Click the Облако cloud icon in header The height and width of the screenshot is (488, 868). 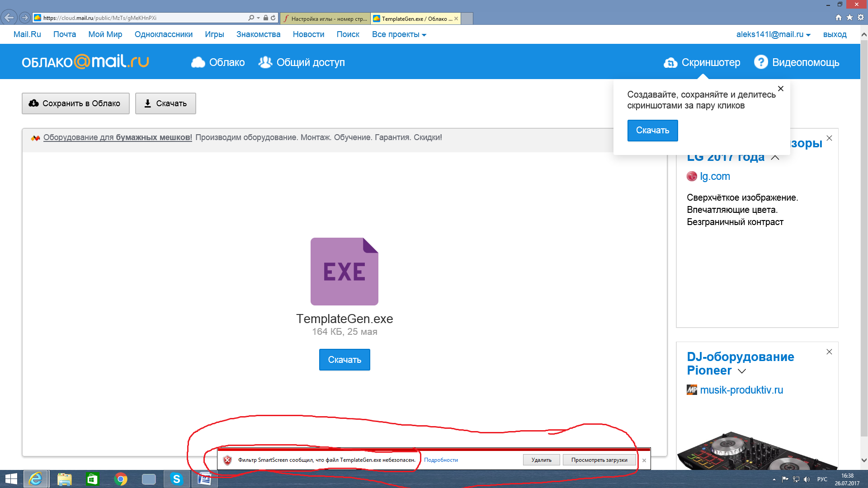coord(198,62)
